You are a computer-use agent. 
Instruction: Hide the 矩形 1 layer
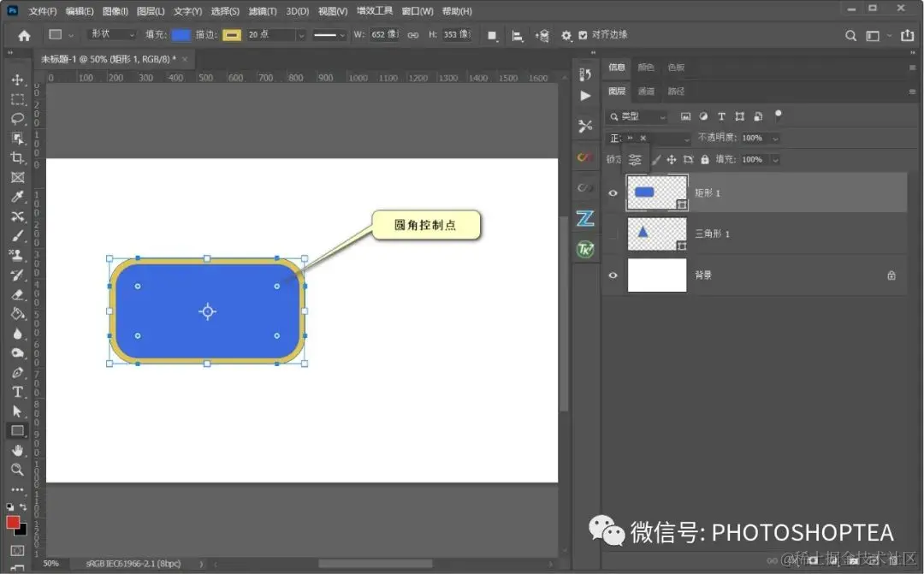point(613,192)
